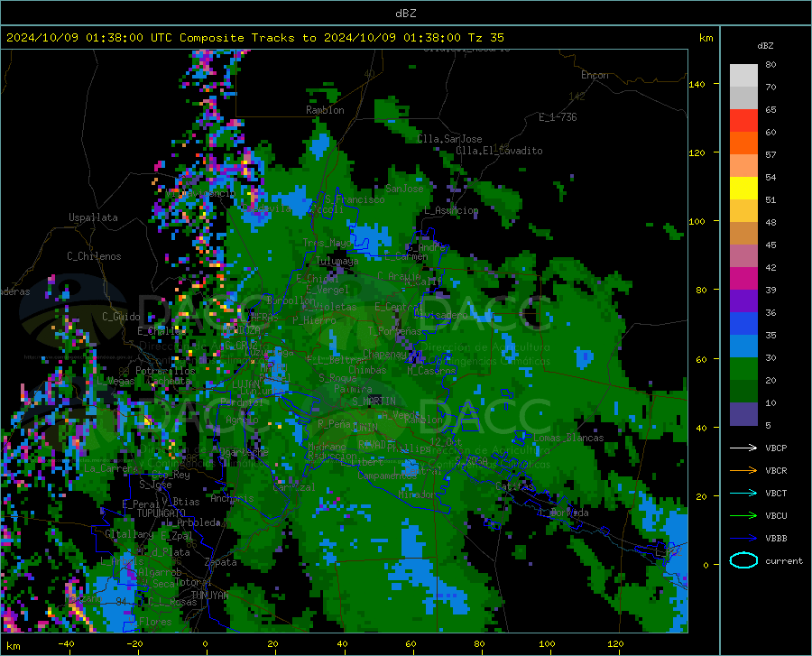Viewport: 812px width, 656px height.
Task: Click the 'Clla.SanJose' map label
Action: point(449,139)
